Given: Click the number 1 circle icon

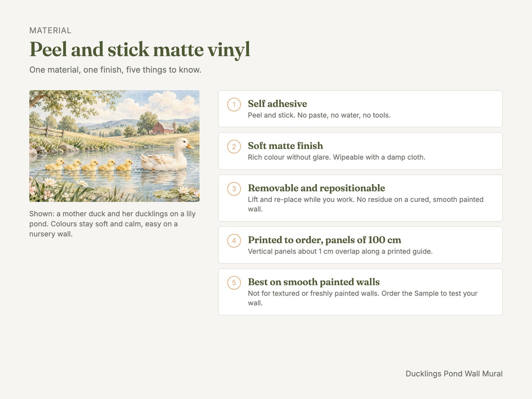Looking at the screenshot, I should click(x=234, y=105).
